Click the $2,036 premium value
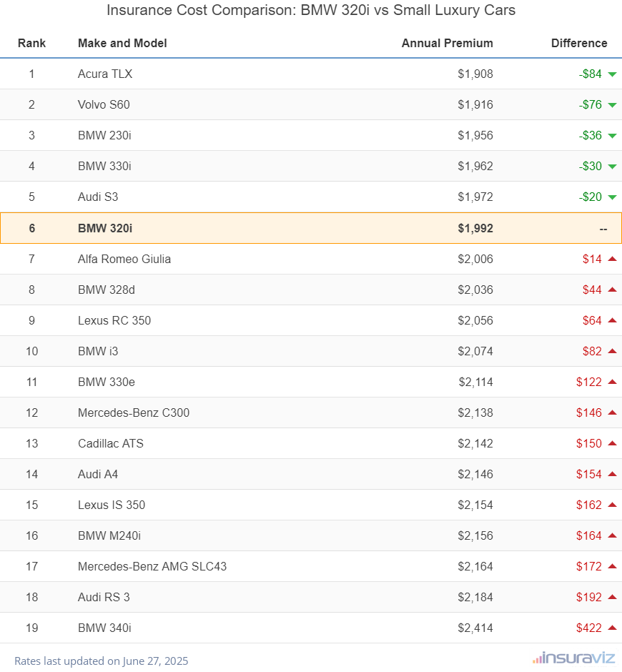Viewport: 622px width, 672px height. coord(475,290)
